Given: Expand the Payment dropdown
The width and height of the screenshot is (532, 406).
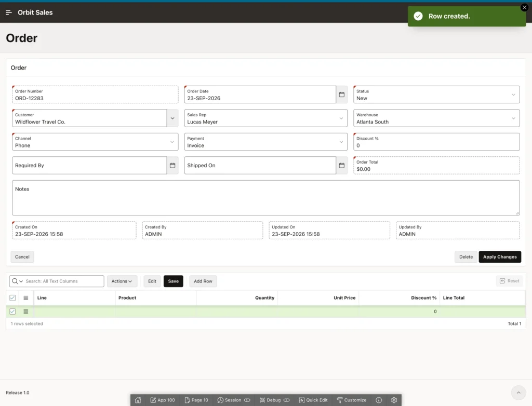Looking at the screenshot, I should (341, 142).
